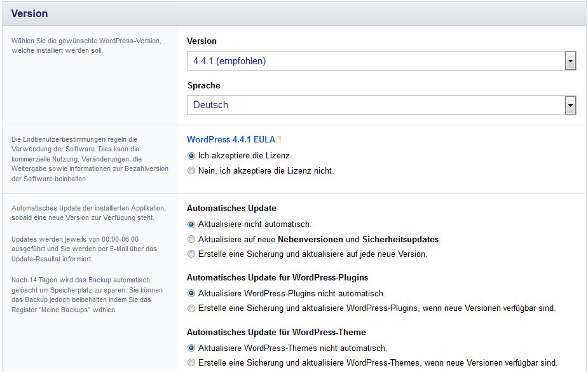588x372 pixels.
Task: Click the note 'Nach 14 Tagen wird das Backup'
Action: pyautogui.click(x=87, y=295)
